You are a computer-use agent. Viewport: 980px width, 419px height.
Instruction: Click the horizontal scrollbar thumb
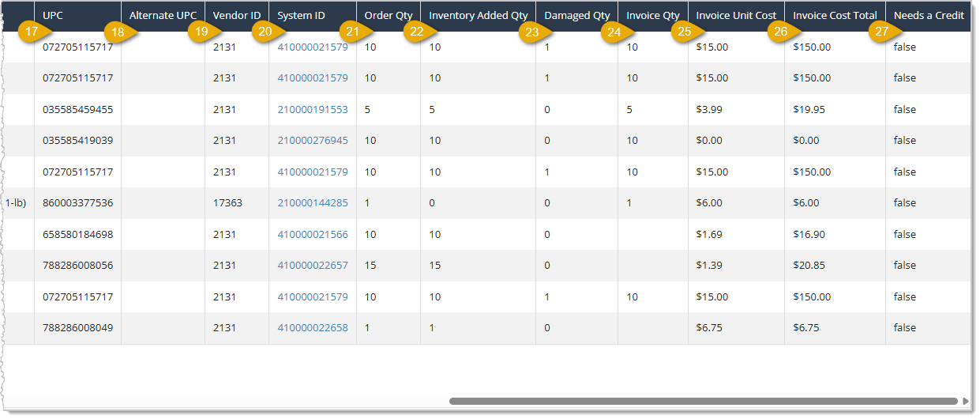[703, 401]
